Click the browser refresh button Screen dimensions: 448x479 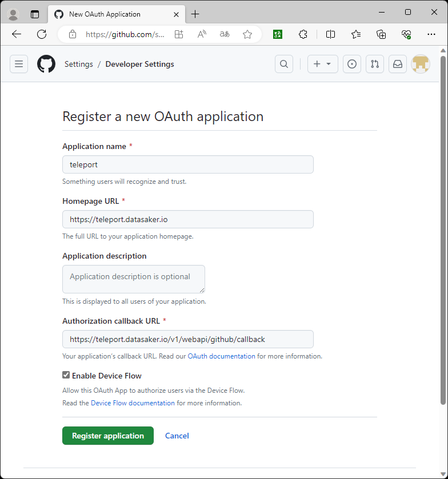coord(42,34)
